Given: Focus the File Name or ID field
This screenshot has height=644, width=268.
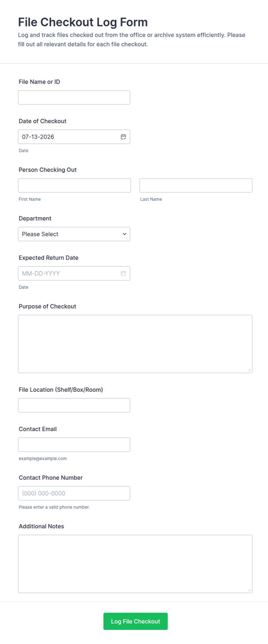Looking at the screenshot, I should 74,97.
